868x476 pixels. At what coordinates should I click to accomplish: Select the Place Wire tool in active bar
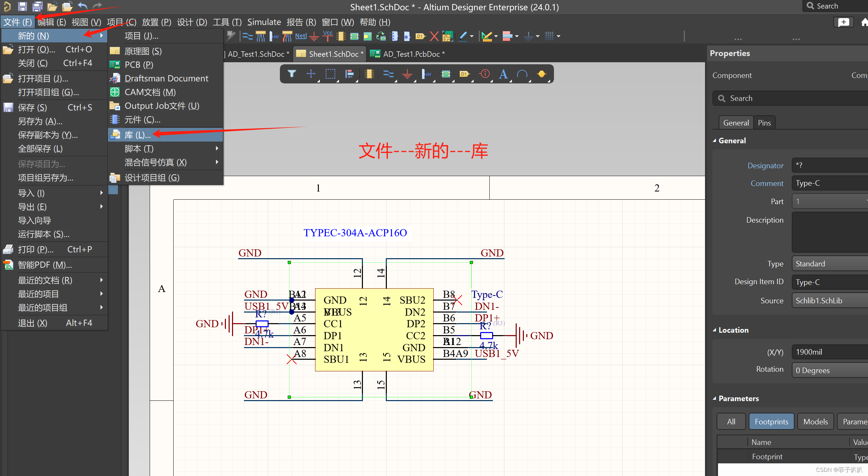(x=388, y=74)
